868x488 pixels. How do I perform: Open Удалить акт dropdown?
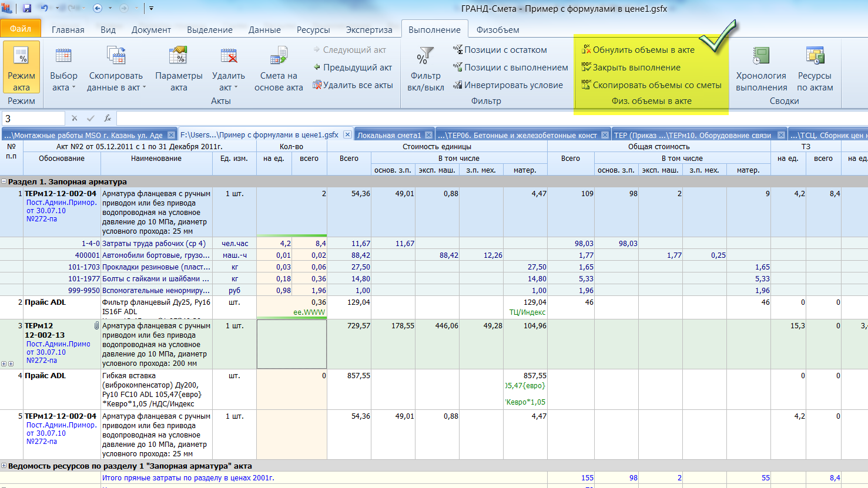(x=228, y=69)
